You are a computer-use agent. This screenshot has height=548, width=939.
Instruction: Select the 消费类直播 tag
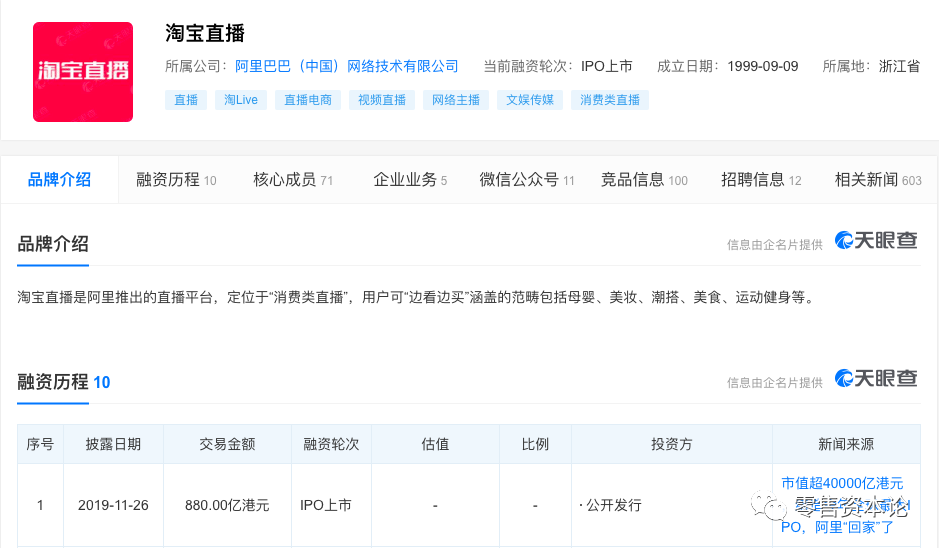coord(610,100)
